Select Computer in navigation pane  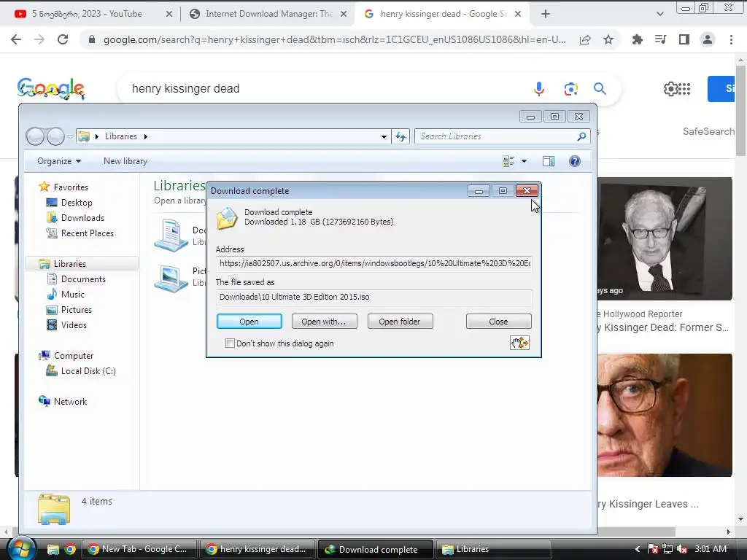coord(74,356)
